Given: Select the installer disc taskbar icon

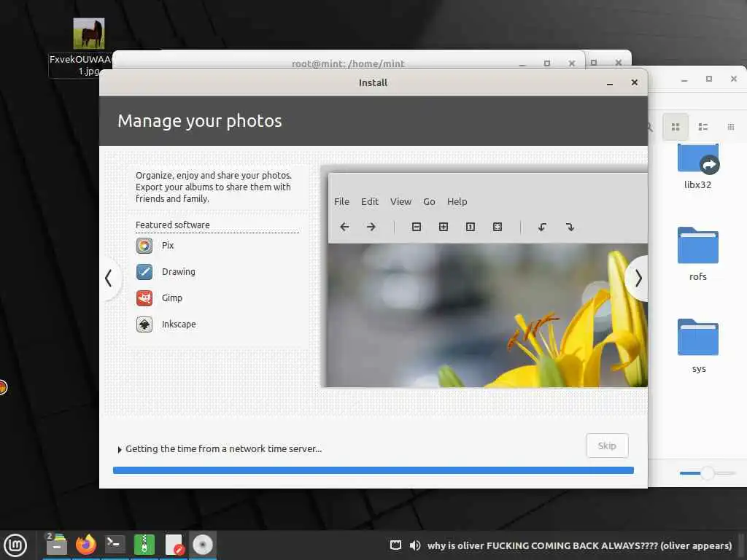Looking at the screenshot, I should (203, 544).
